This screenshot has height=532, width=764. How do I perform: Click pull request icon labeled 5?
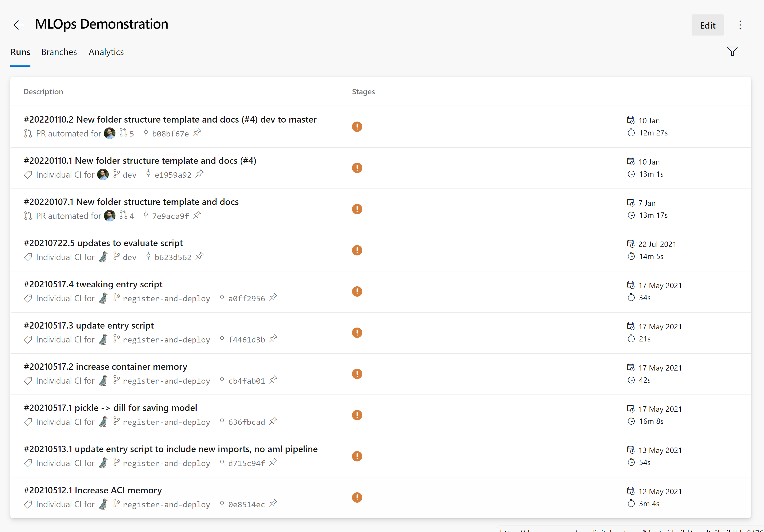coord(123,133)
